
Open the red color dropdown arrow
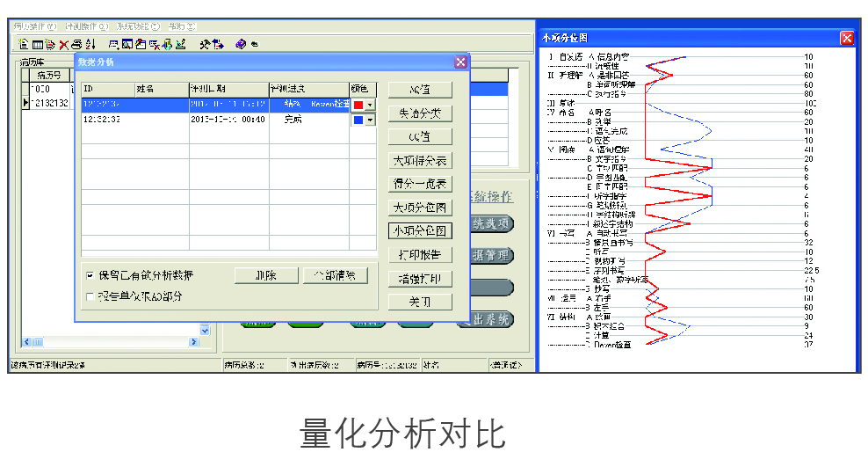[371, 105]
